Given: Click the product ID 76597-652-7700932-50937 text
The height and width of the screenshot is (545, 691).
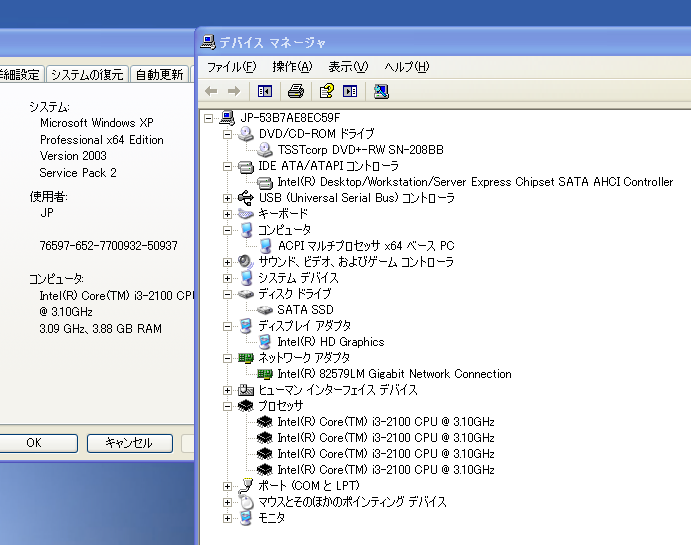Looking at the screenshot, I should click(108, 245).
